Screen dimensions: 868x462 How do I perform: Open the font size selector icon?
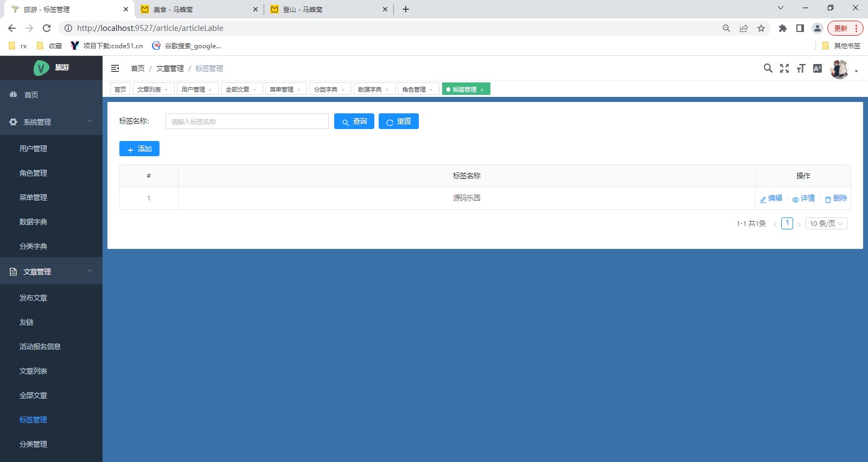801,68
